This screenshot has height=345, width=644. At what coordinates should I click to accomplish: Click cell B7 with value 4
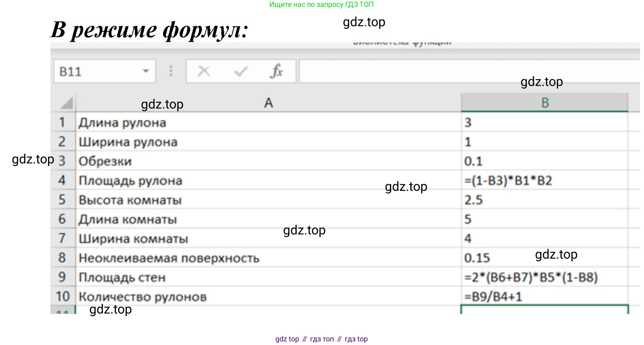pyautogui.click(x=545, y=238)
